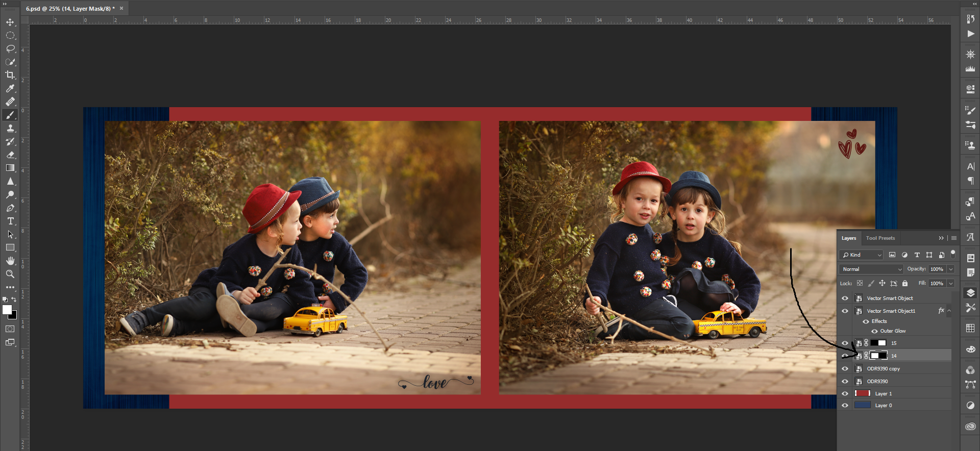This screenshot has width=980, height=451.
Task: Filter layers by shape layers
Action: pyautogui.click(x=929, y=255)
